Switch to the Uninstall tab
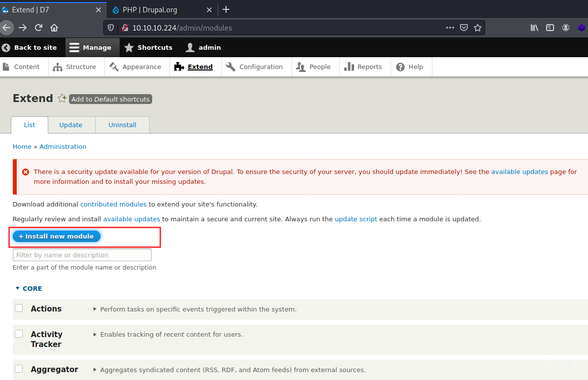Screen dimensions: 588x380 coord(122,125)
